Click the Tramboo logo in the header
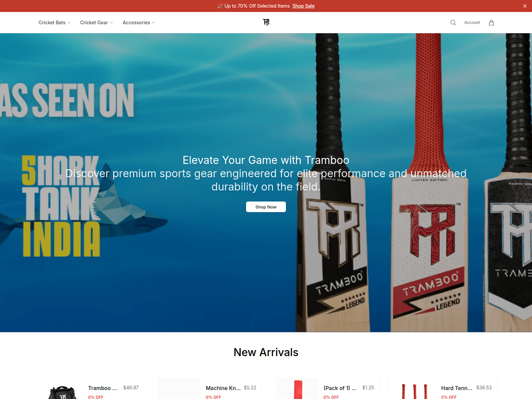Image resolution: width=532 pixels, height=399 pixels. click(x=266, y=22)
